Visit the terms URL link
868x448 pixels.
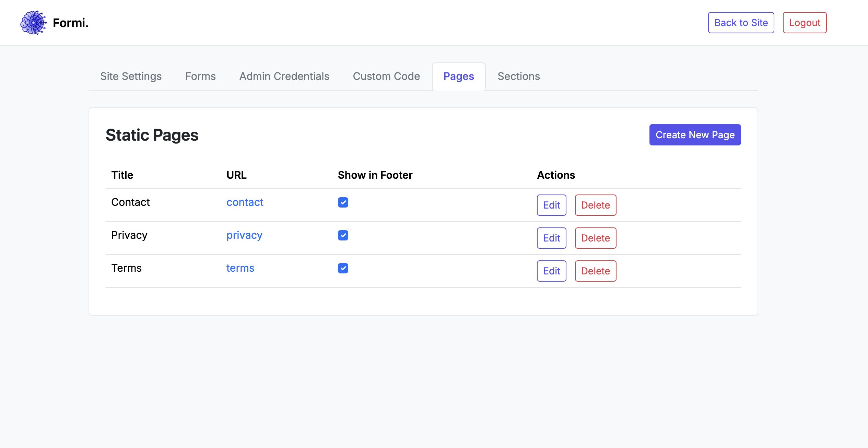[240, 268]
